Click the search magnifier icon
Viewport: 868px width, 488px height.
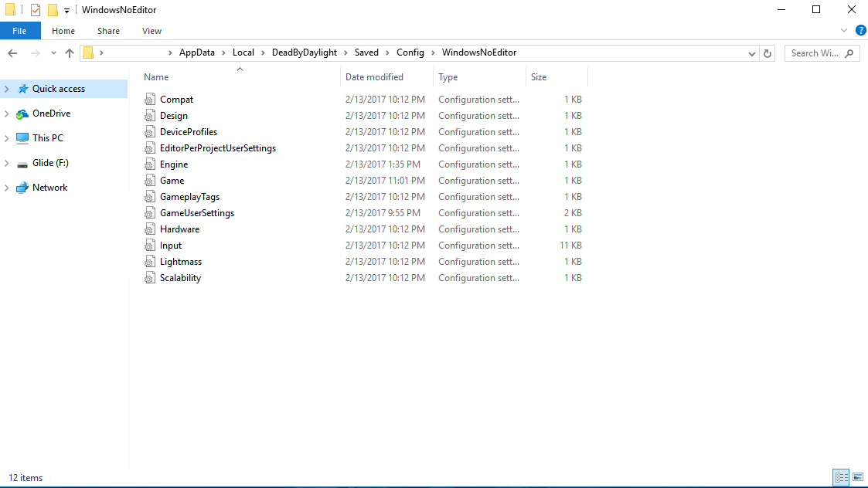click(849, 53)
